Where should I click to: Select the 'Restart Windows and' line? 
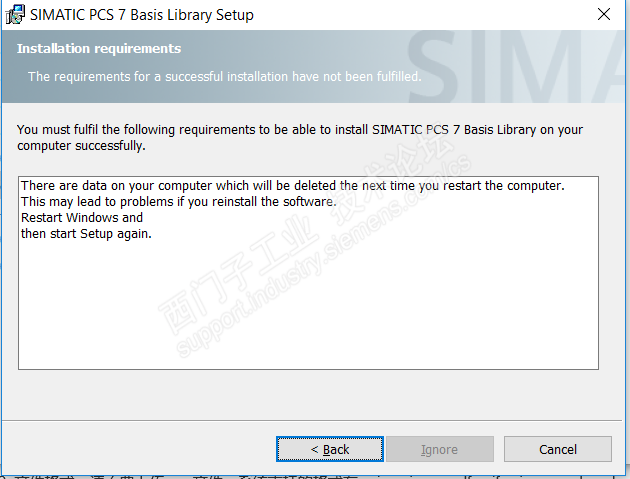coord(82,217)
